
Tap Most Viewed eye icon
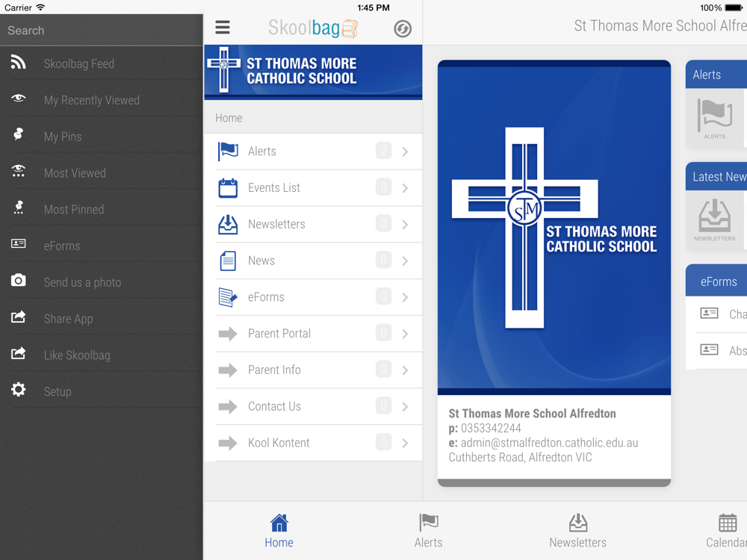point(18,170)
